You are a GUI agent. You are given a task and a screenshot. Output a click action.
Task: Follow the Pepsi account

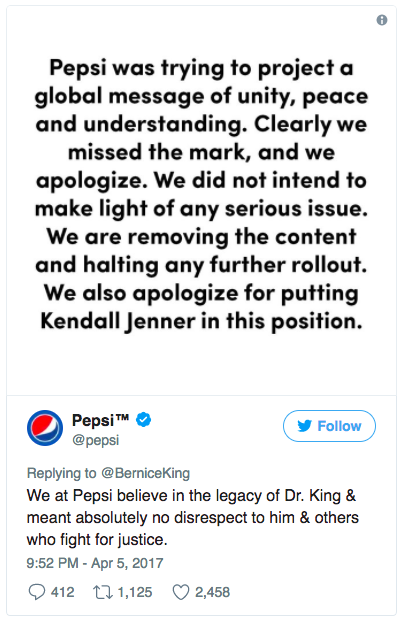click(329, 426)
